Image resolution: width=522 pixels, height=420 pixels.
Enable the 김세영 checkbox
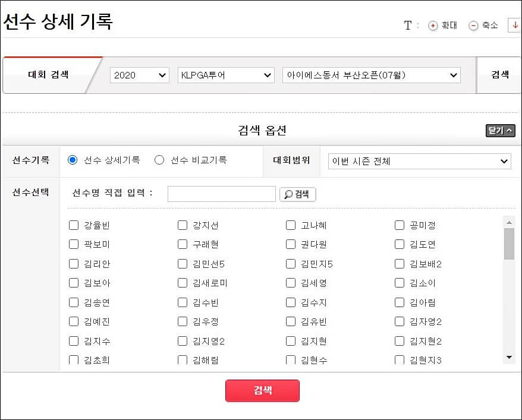click(291, 283)
